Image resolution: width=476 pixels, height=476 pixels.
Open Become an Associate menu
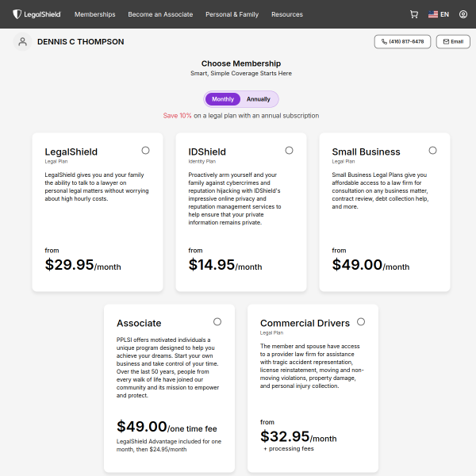160,14
